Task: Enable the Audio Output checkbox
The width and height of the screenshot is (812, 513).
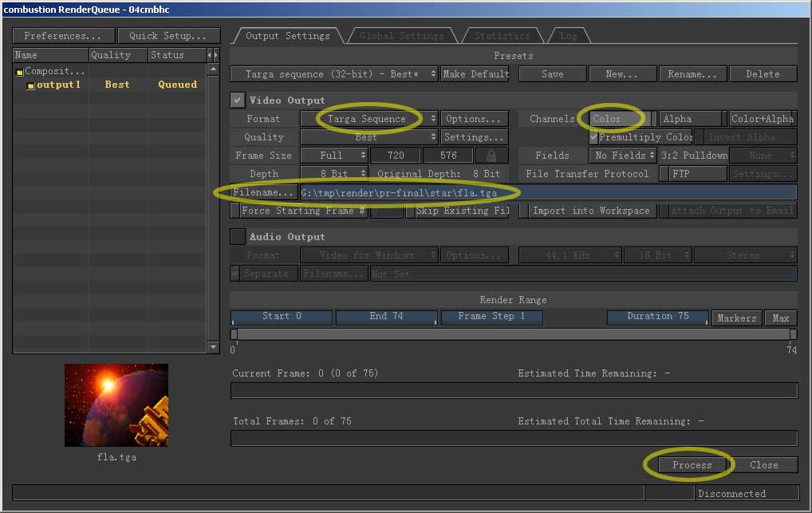Action: (x=238, y=236)
